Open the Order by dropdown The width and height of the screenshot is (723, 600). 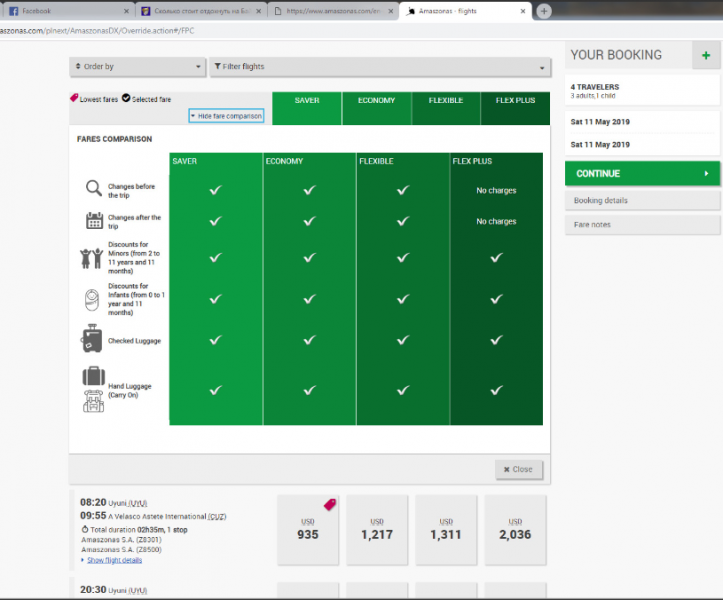tap(137, 67)
